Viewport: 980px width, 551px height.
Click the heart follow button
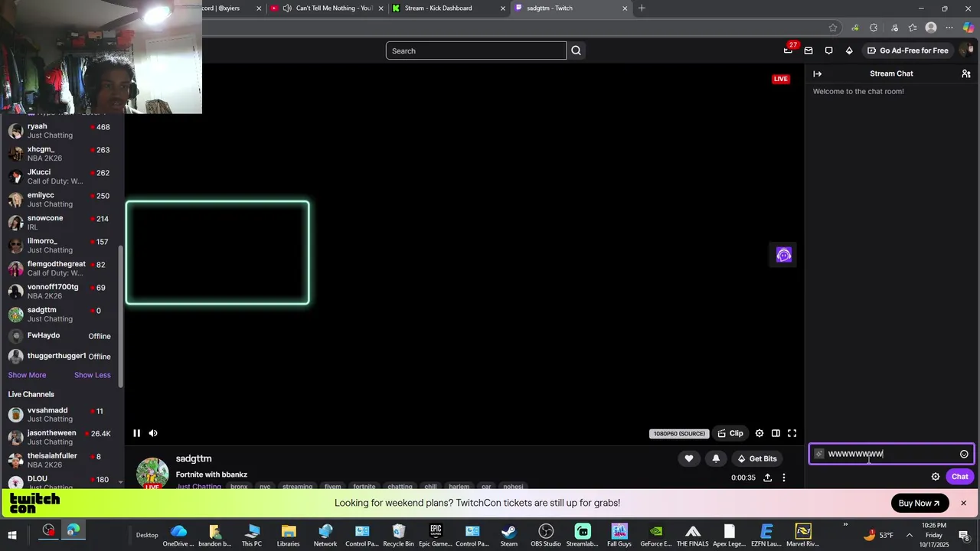click(689, 458)
